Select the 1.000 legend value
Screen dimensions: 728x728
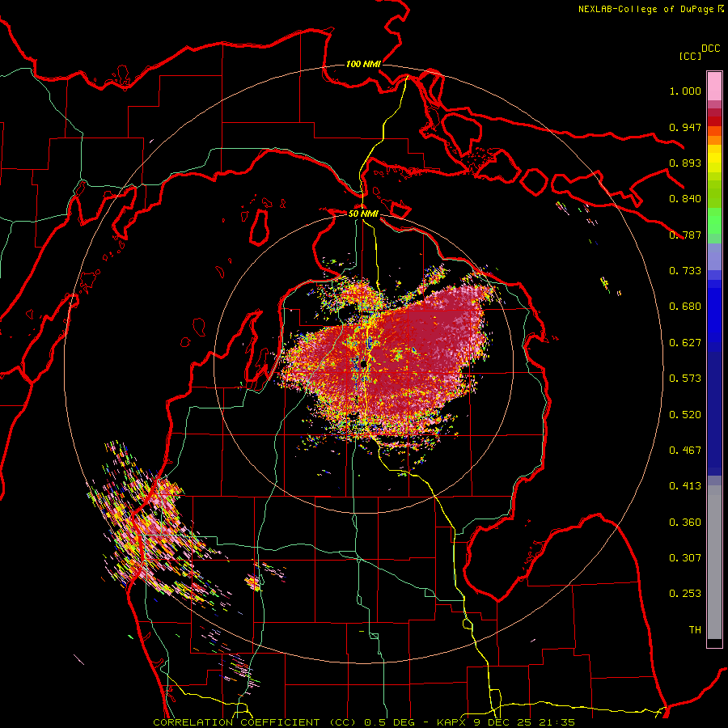pos(685,91)
